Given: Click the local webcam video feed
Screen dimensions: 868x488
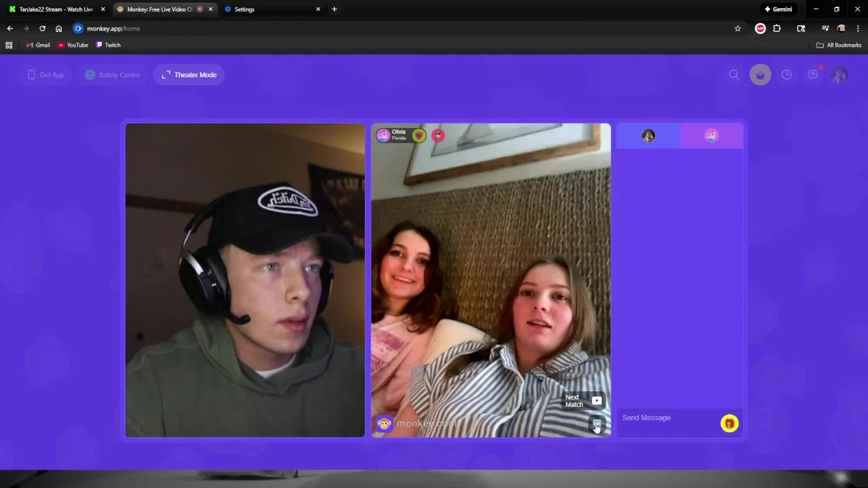Looking at the screenshot, I should 245,280.
